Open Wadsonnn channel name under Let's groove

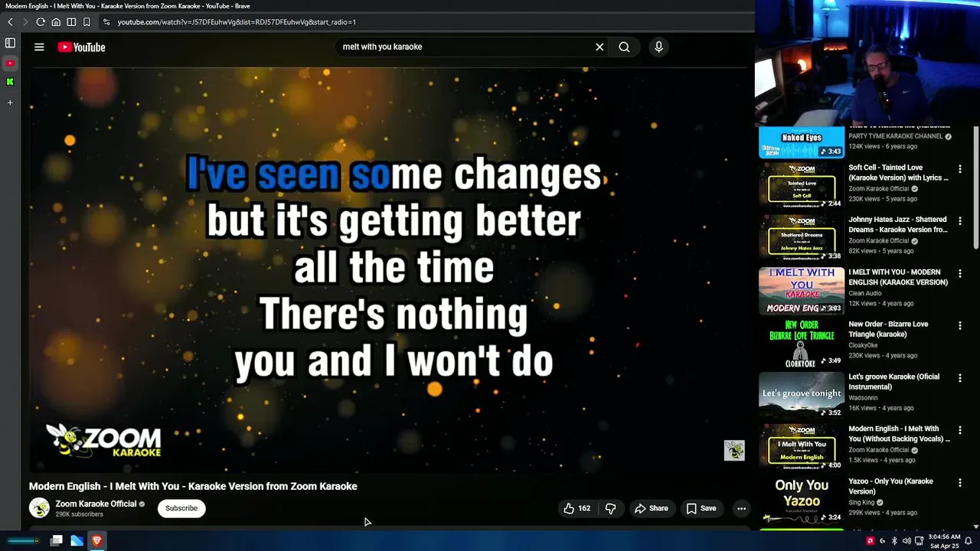click(x=863, y=398)
